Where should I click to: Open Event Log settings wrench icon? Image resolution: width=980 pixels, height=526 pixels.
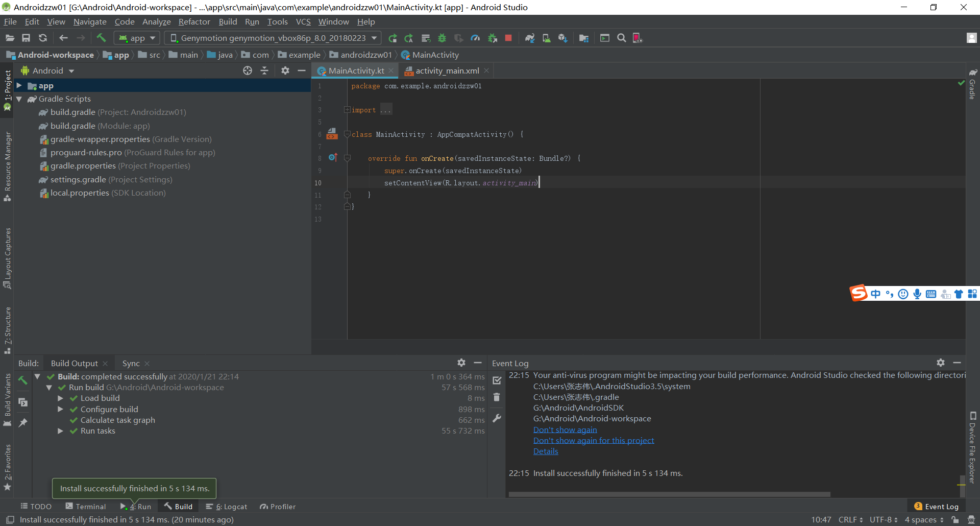[497, 418]
